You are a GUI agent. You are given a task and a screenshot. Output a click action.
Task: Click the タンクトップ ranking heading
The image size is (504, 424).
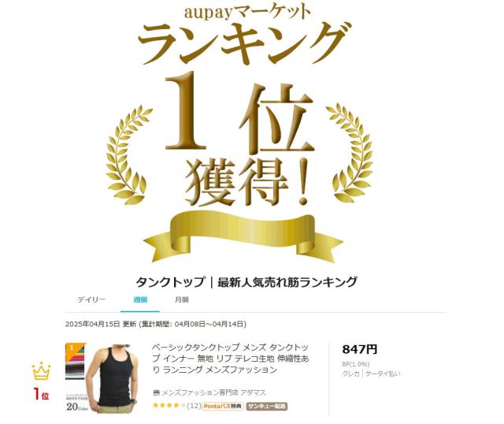point(246,282)
